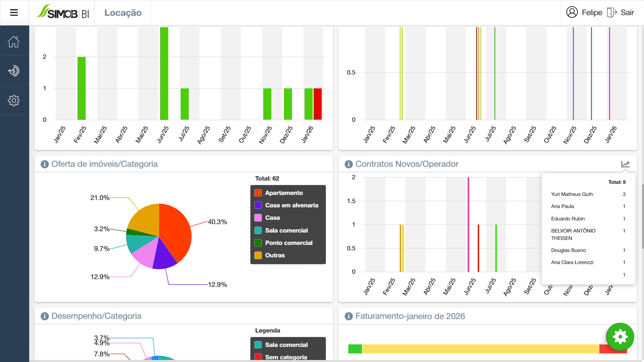The height and width of the screenshot is (362, 644).
Task: Select Eduardo Rubin in operator list
Action: tap(568, 219)
